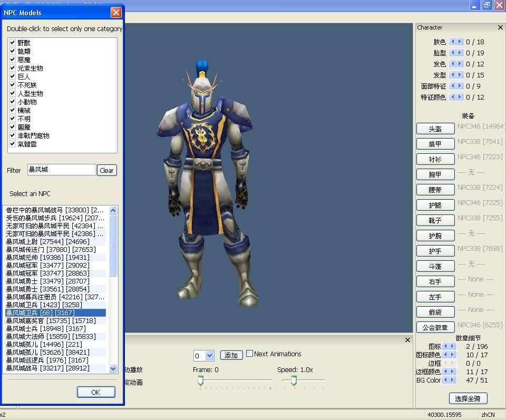Image resolution: width=506 pixels, height=420 pixels.
Task: Uncheck the 圖騰 category checkbox
Action: click(x=12, y=126)
